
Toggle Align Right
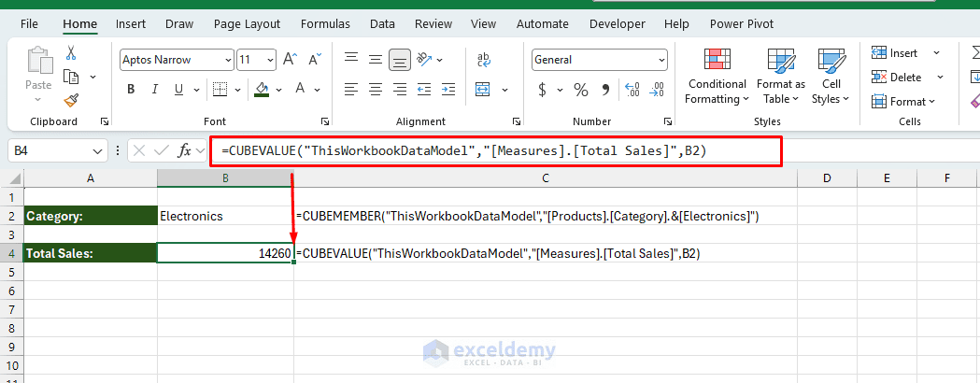[399, 89]
